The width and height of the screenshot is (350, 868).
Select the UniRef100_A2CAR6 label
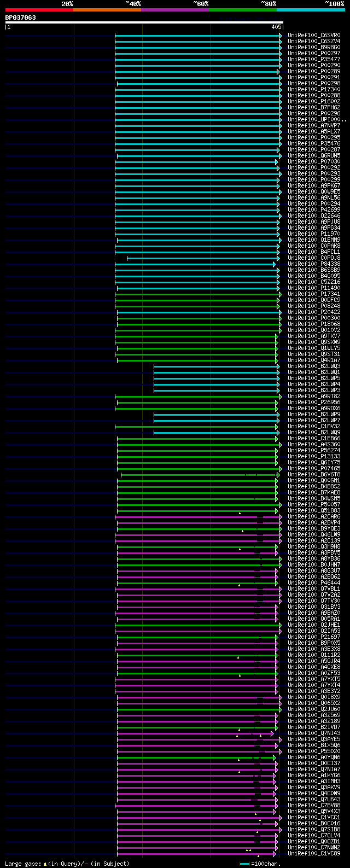[x=314, y=516]
